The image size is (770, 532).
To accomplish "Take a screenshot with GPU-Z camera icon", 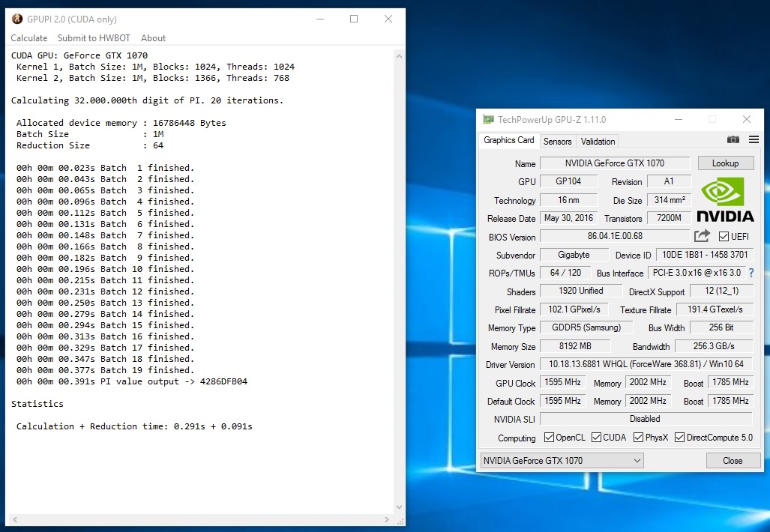I will (x=733, y=140).
